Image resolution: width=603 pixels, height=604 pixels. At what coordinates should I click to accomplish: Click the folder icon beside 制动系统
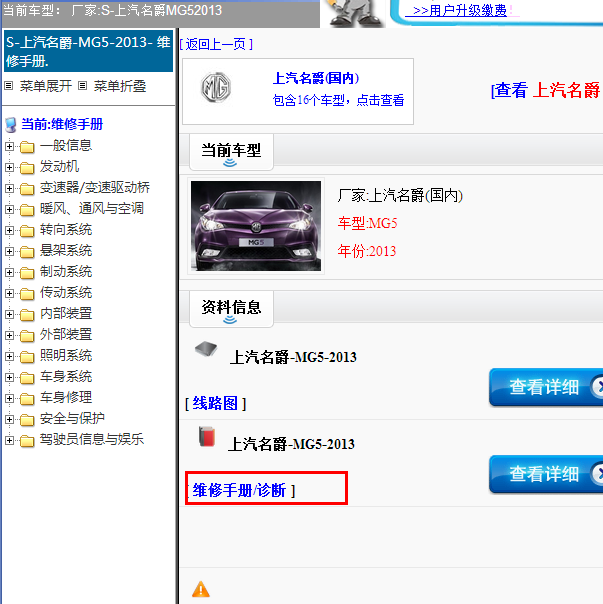point(27,273)
